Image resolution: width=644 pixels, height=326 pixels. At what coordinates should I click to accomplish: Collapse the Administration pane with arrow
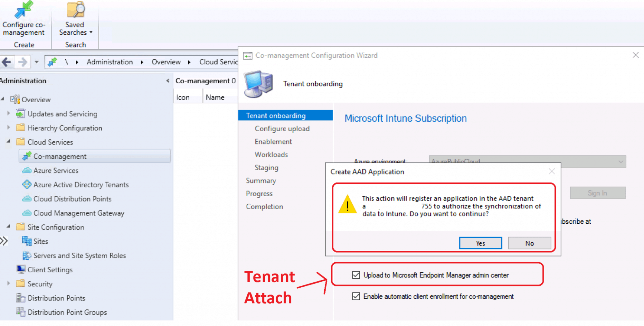[x=168, y=81]
